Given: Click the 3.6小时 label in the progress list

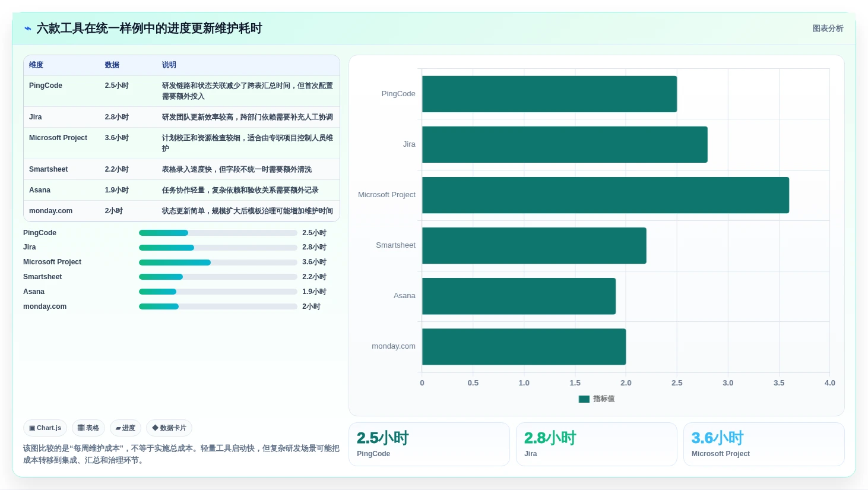Looking at the screenshot, I should [x=314, y=263].
